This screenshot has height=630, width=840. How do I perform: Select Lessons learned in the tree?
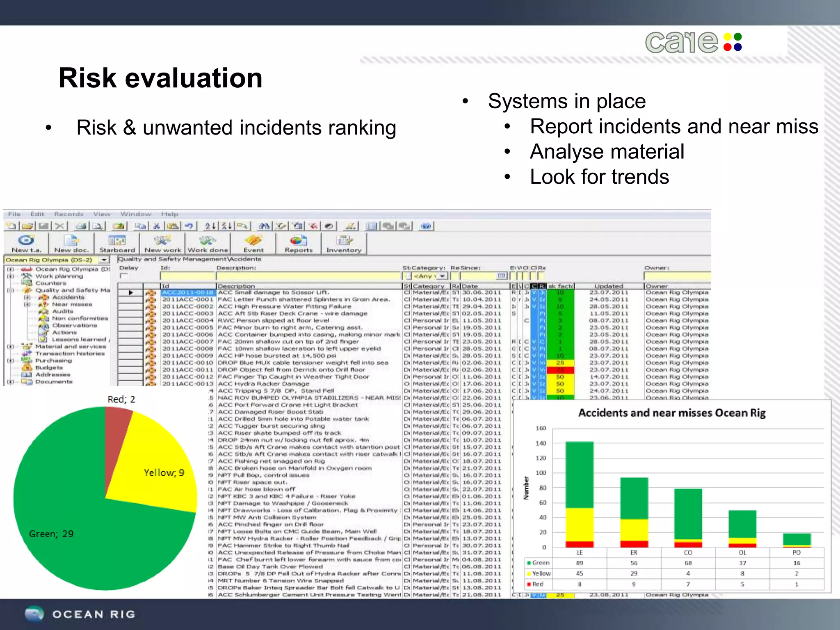point(79,339)
